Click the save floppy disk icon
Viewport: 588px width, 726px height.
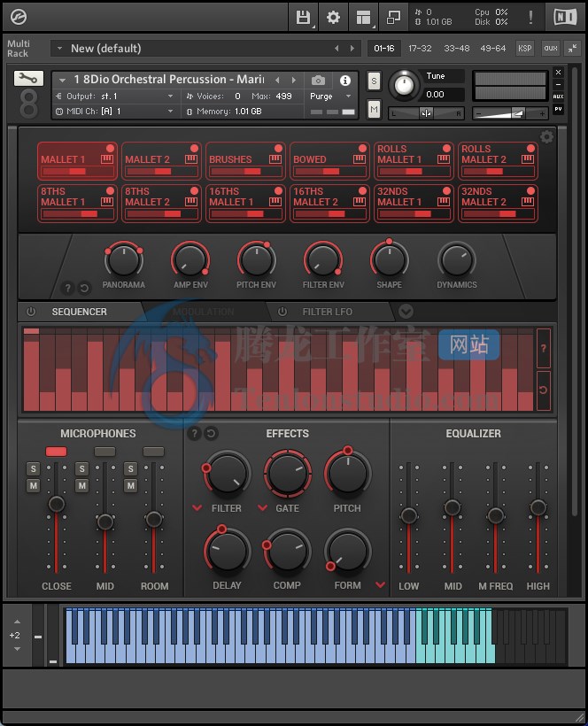(303, 17)
